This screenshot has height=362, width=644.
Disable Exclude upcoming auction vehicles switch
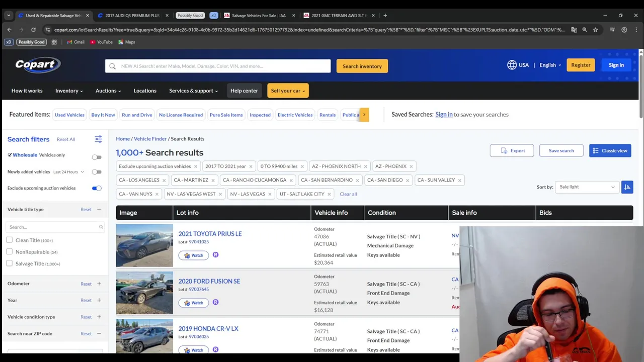click(x=97, y=189)
